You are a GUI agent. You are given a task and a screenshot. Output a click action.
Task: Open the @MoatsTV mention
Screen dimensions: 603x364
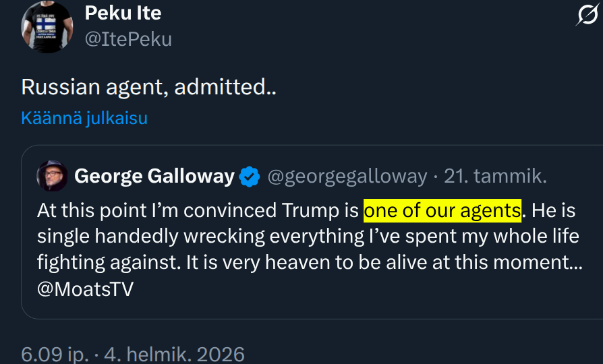[x=86, y=289]
